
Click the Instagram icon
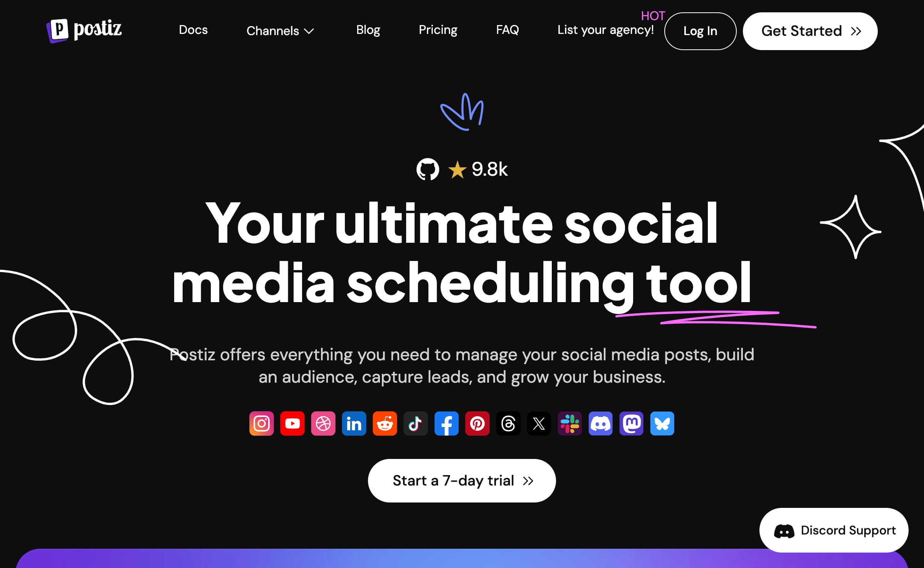(262, 423)
